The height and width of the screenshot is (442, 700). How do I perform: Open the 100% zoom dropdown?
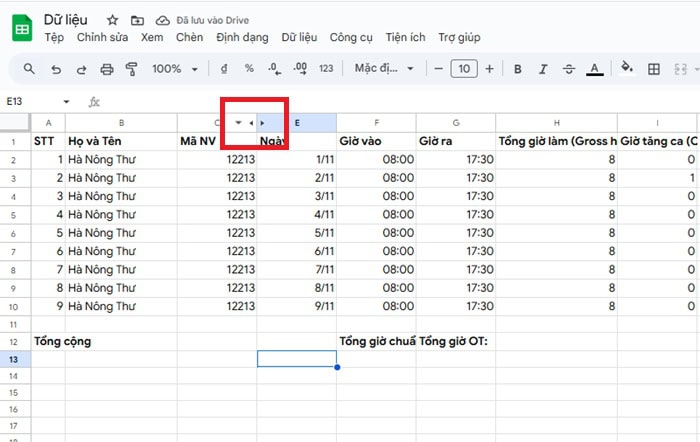174,69
